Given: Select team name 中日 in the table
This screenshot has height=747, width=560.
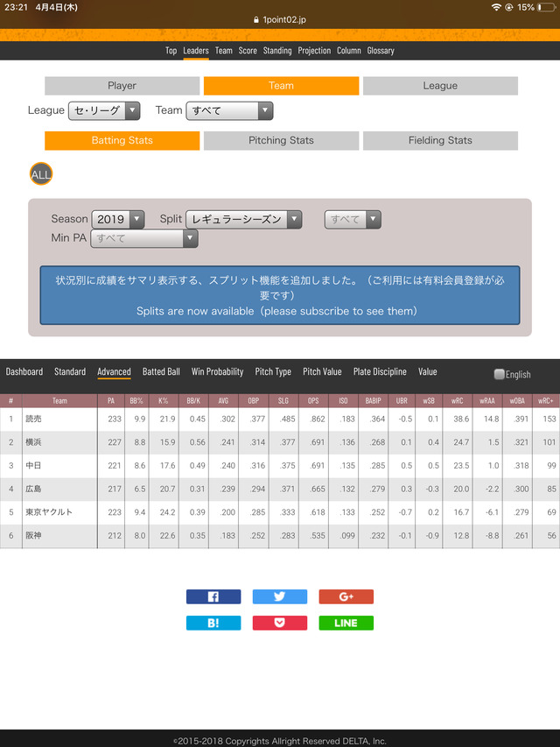Looking at the screenshot, I should click(x=33, y=465).
